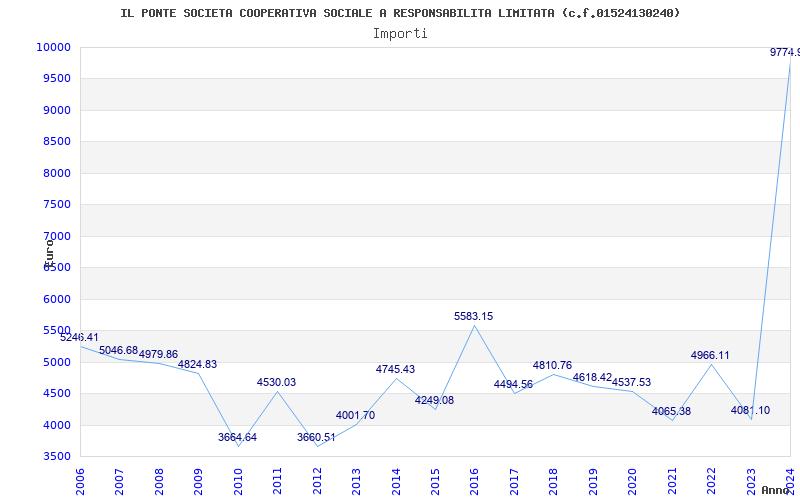Click the chart title with company name
800x500 pixels.
tap(400, 13)
